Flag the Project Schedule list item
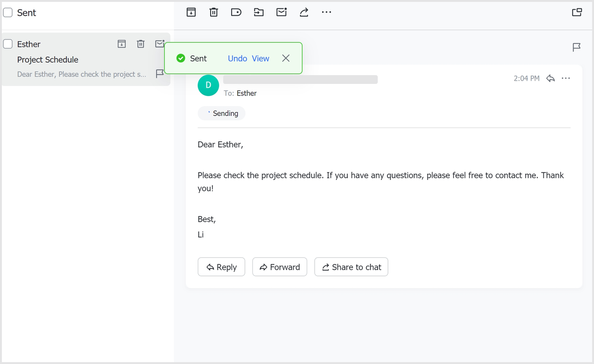The height and width of the screenshot is (364, 594). [159, 74]
